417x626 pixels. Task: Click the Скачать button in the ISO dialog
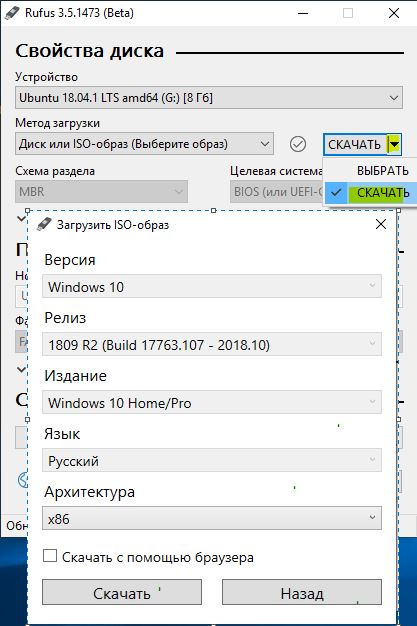122,592
